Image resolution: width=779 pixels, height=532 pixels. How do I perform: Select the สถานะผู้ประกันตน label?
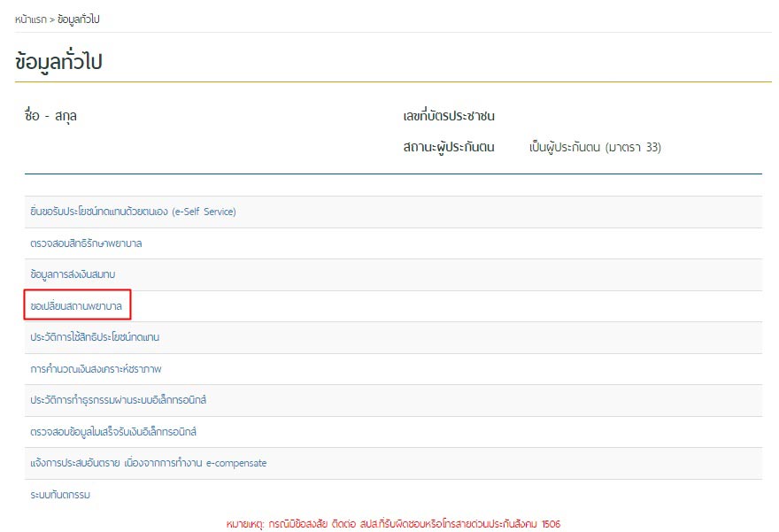pyautogui.click(x=449, y=148)
